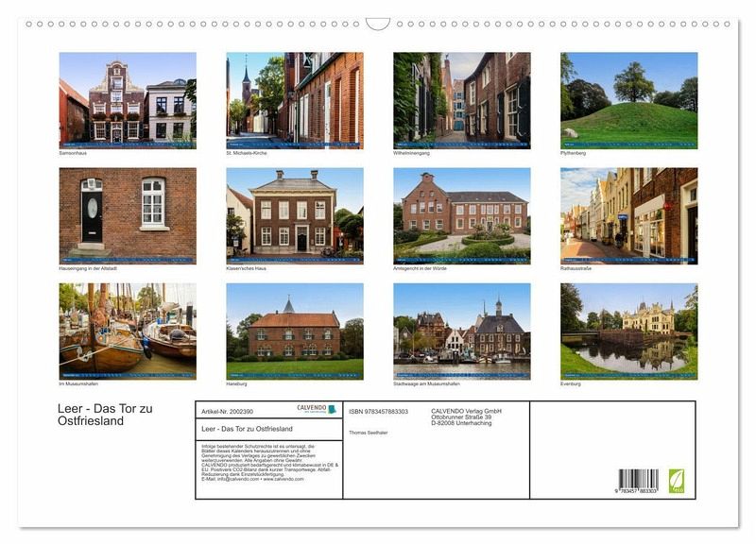Click 'ISBN 9783457883303' text
Image resolution: width=756 pixels, height=545 pixels.
click(x=379, y=412)
